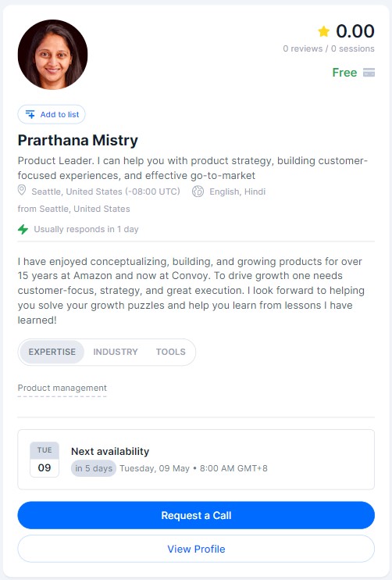The width and height of the screenshot is (392, 580).
Task: Request a Call with the mentor
Action: coord(196,515)
